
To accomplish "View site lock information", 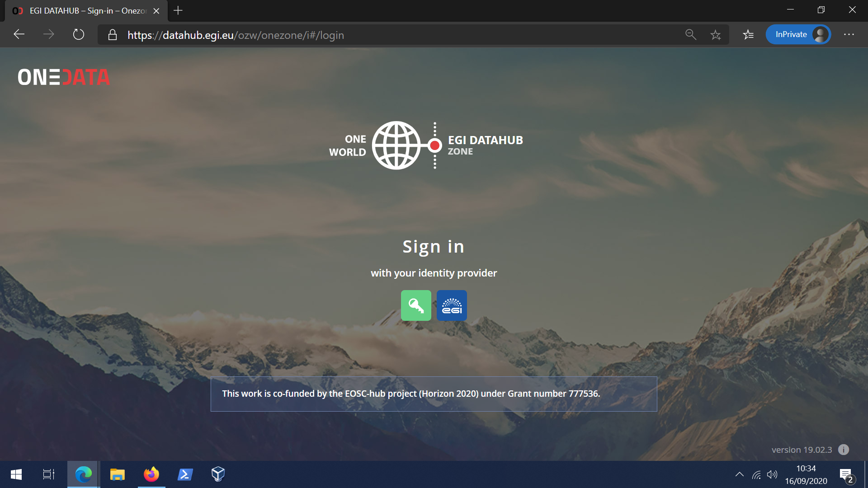I will pyautogui.click(x=113, y=35).
